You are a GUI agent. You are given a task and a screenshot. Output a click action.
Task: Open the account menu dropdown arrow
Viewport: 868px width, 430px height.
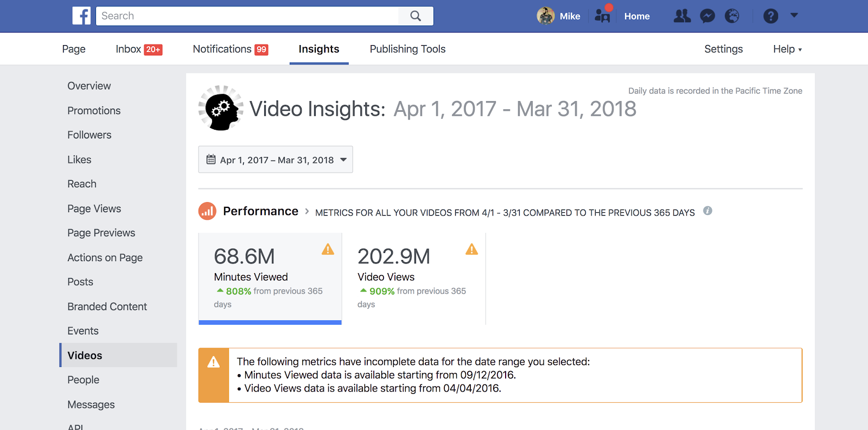click(794, 15)
